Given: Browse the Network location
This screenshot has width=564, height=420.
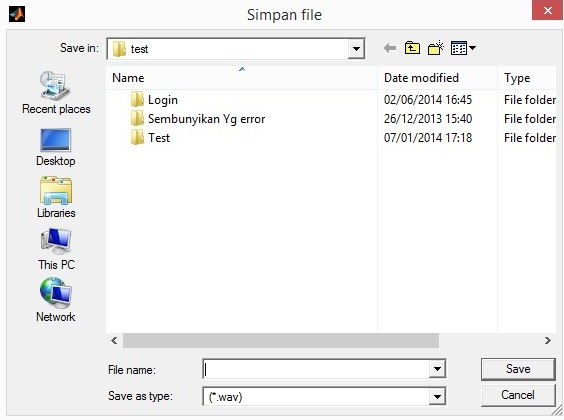Looking at the screenshot, I should (x=56, y=300).
